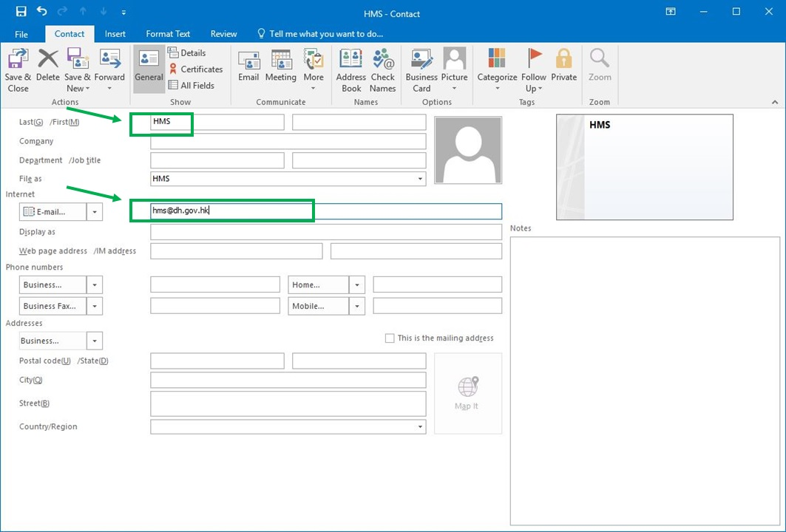
Task: Open the Email communicate icon
Action: coord(248,66)
